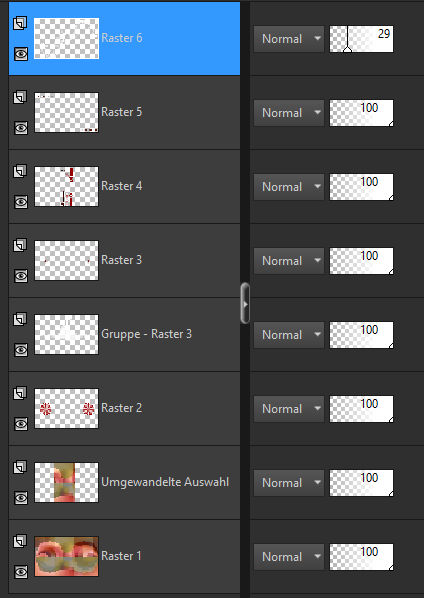Toggle visibility of Raster 2 layer
This screenshot has height=598, width=424.
21,424
